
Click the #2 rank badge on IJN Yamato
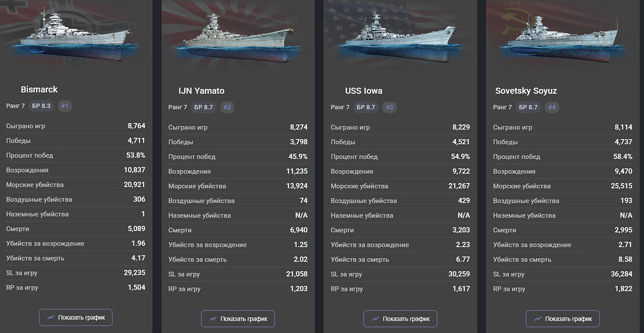(227, 108)
